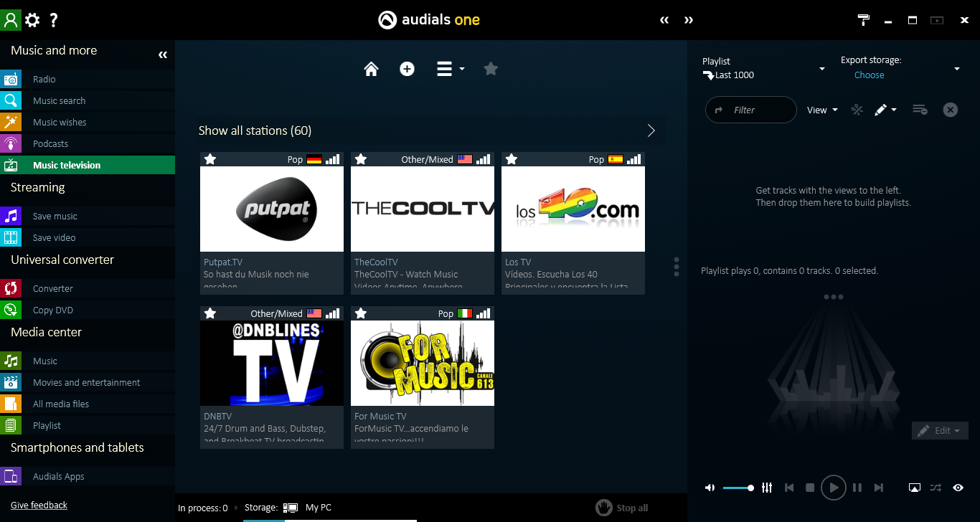Expand Show all stations (60)
Screen dimensions: 980x522
click(x=432, y=130)
